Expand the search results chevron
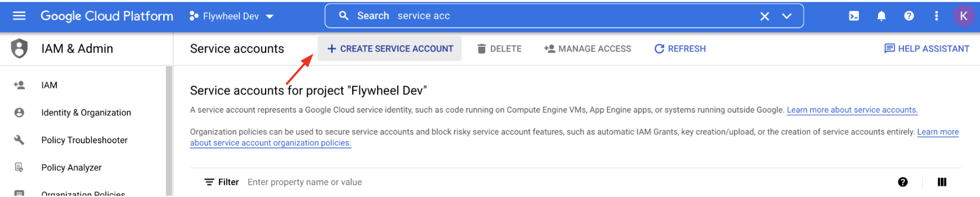Viewport: 980px width, 197px height. [787, 16]
